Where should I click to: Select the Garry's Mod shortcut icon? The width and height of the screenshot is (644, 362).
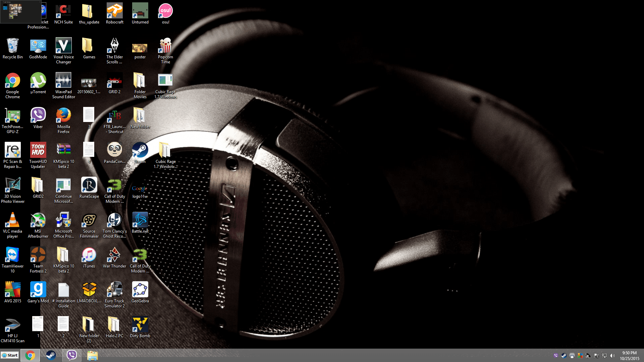pyautogui.click(x=38, y=290)
